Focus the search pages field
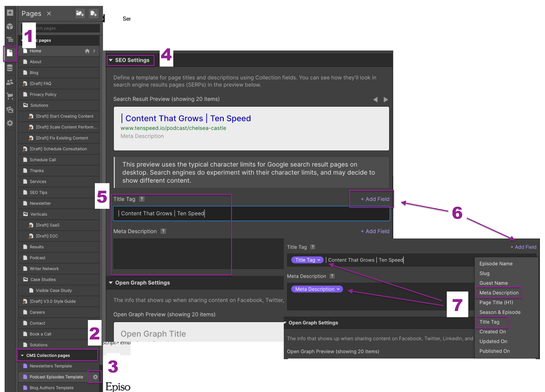545x392 pixels. 61,28
